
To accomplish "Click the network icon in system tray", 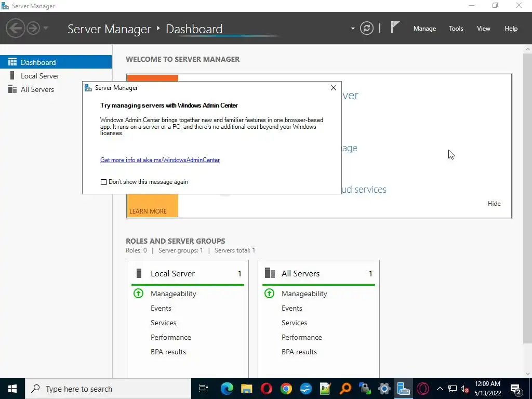I will coord(453,389).
